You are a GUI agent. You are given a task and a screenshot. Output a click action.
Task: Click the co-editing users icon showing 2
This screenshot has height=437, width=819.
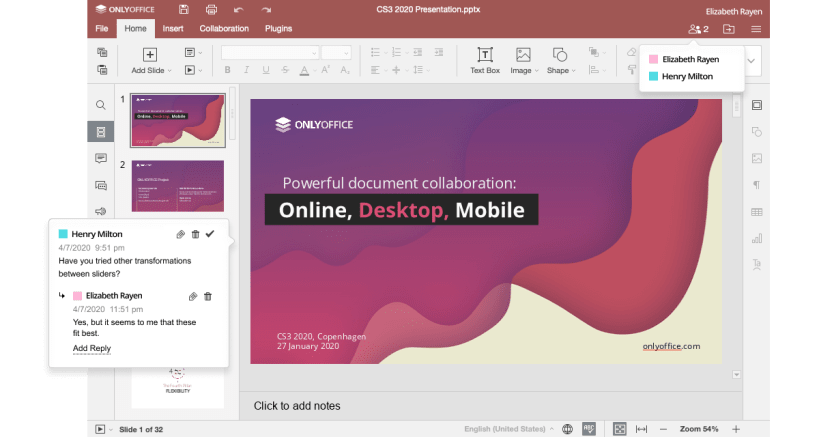[x=698, y=29]
